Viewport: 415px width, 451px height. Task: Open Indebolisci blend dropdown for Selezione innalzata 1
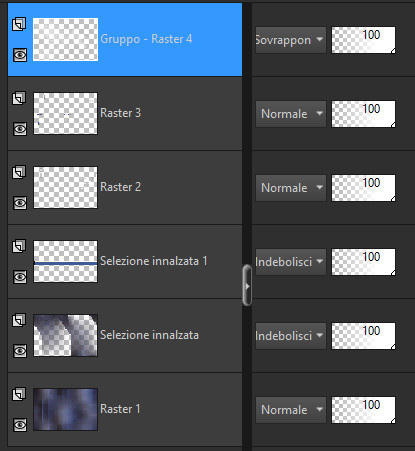291,262
